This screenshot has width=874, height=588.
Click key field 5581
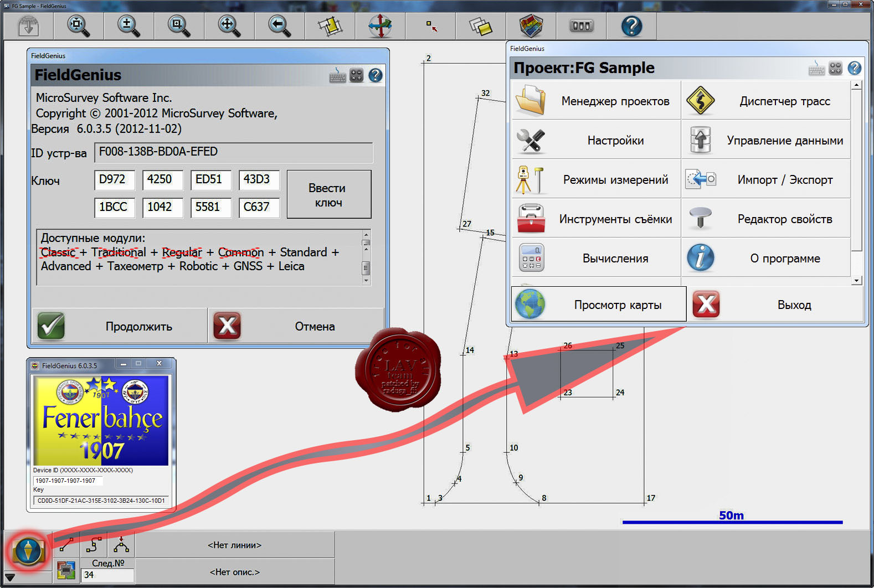coord(211,208)
